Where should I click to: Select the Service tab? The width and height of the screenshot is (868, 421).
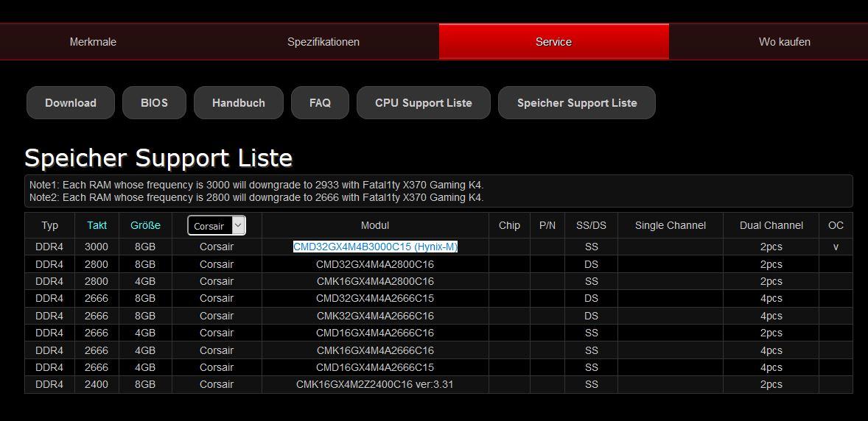tap(553, 41)
